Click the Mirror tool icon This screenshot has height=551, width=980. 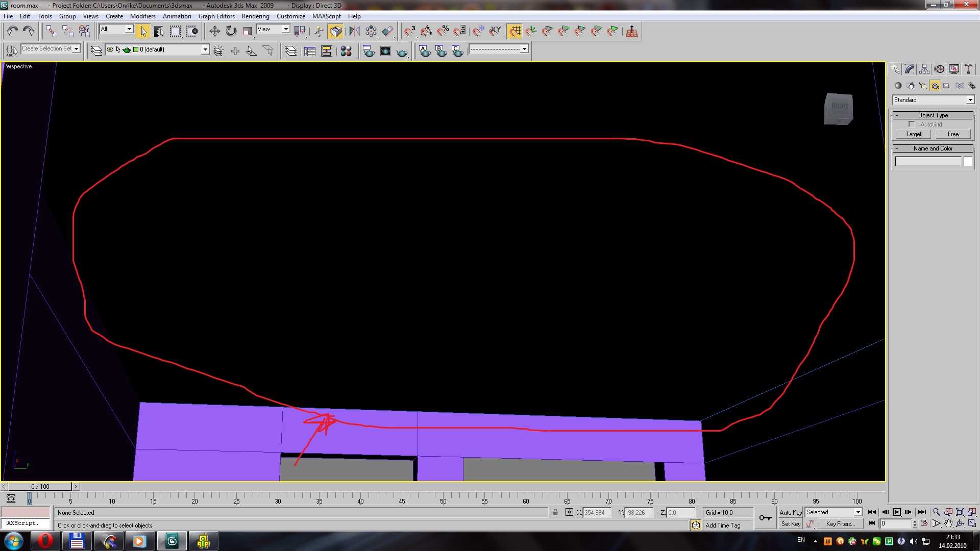tap(354, 32)
